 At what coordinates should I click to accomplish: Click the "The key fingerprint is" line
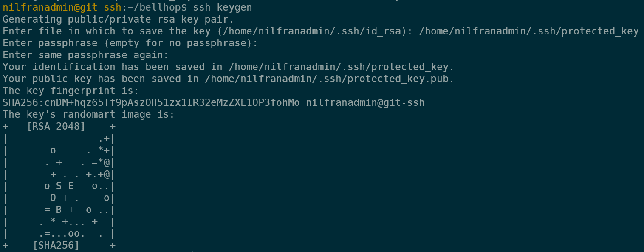71,91
